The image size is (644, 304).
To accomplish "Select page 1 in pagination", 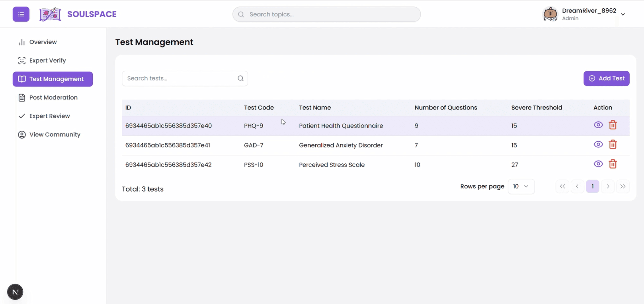I will (x=593, y=186).
